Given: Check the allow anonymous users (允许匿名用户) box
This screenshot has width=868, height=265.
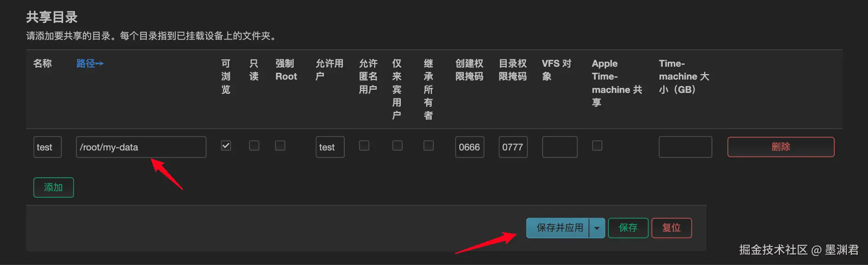Looking at the screenshot, I should [364, 146].
